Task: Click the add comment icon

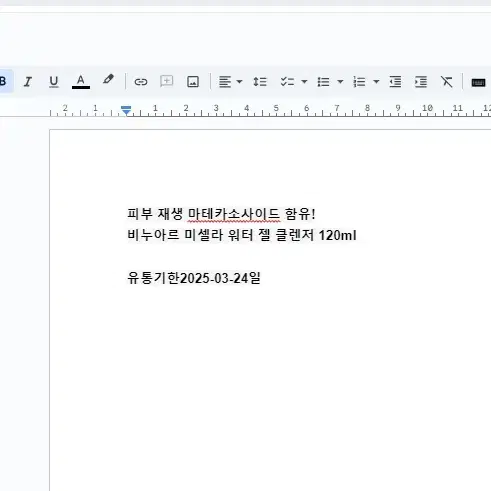Action: (x=166, y=81)
